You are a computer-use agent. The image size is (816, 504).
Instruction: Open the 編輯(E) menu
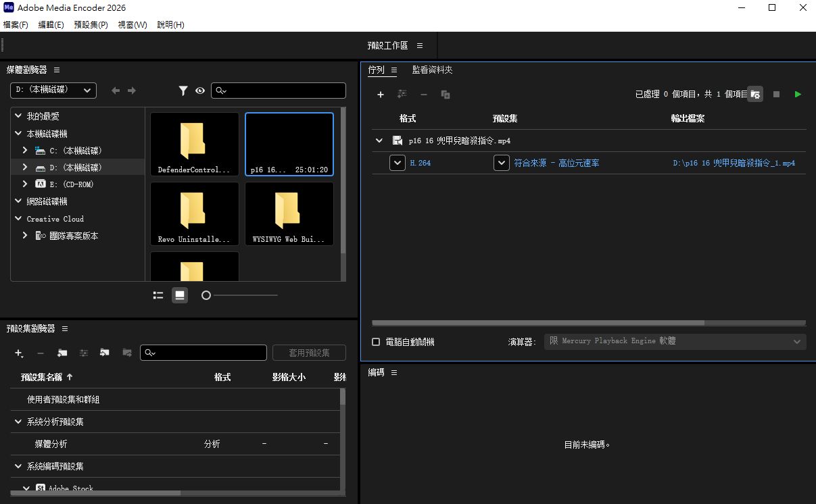[51, 25]
